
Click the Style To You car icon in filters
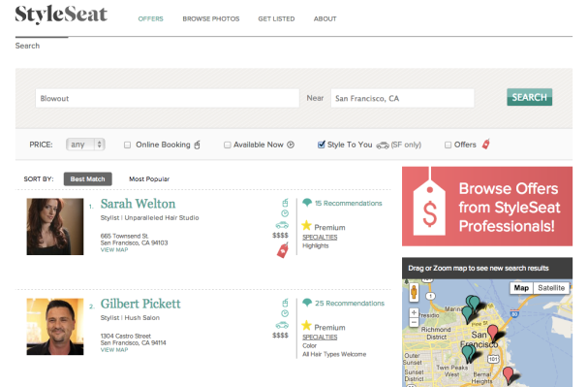pyautogui.click(x=383, y=145)
